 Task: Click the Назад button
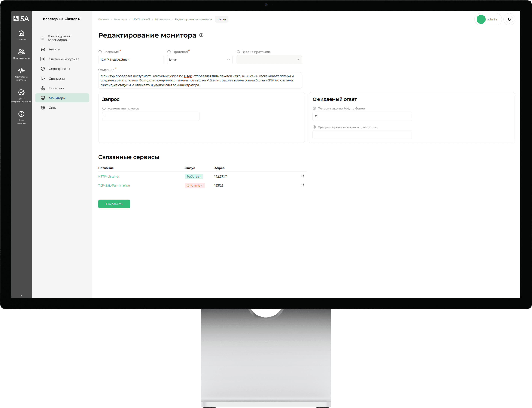click(x=221, y=19)
